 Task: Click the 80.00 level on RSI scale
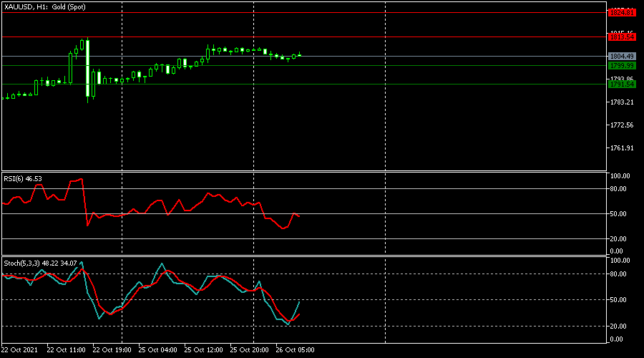(618, 189)
